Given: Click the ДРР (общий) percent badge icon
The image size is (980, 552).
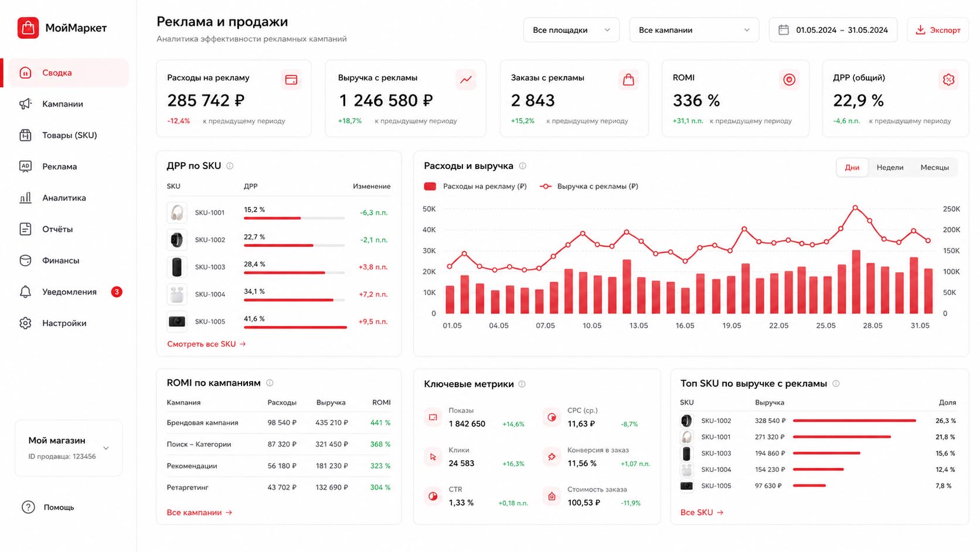Looking at the screenshot, I should 949,80.
